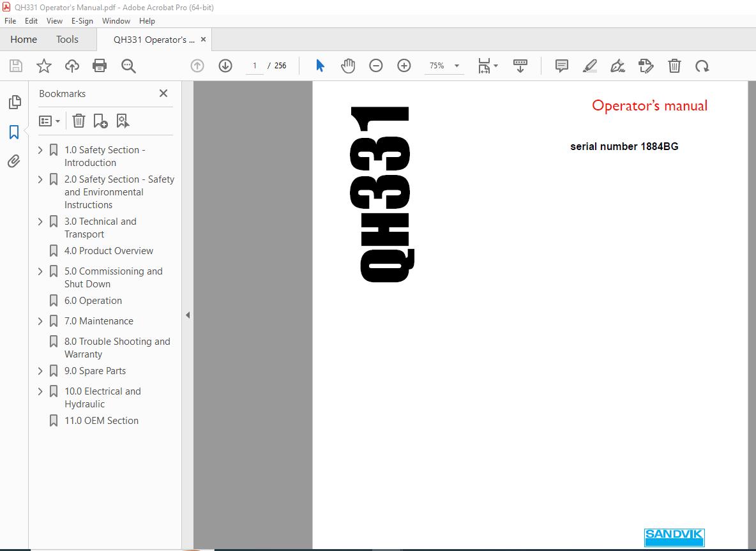The height and width of the screenshot is (551, 756).
Task: Add file to starred with star icon
Action: click(x=44, y=66)
